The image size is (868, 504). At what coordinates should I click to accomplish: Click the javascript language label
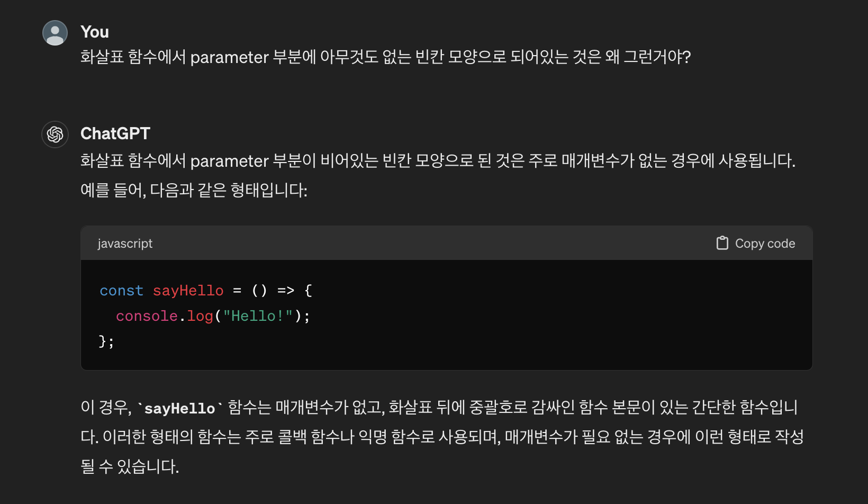125,243
